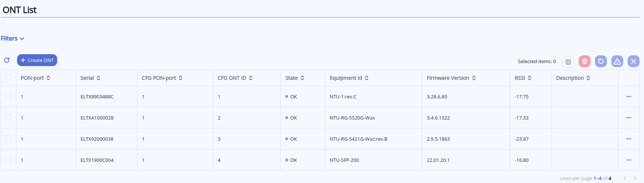644x183 pixels.
Task: Click the warning triangle icon
Action: point(617,61)
